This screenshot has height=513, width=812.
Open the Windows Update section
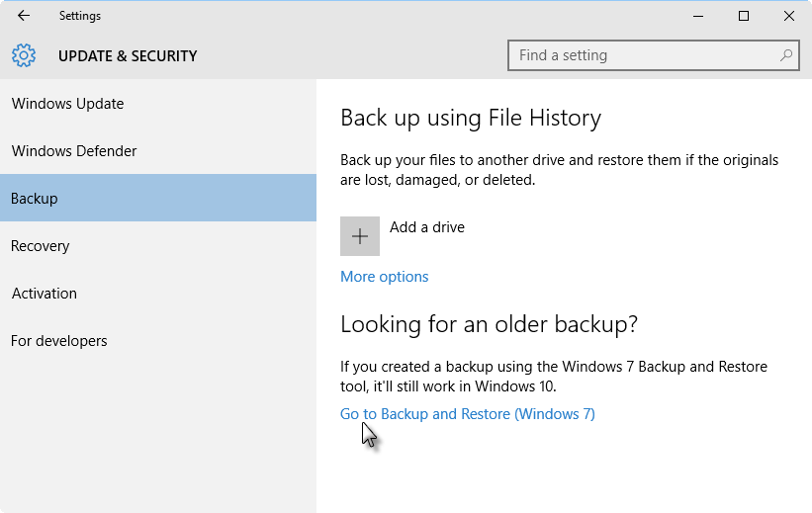pos(67,104)
